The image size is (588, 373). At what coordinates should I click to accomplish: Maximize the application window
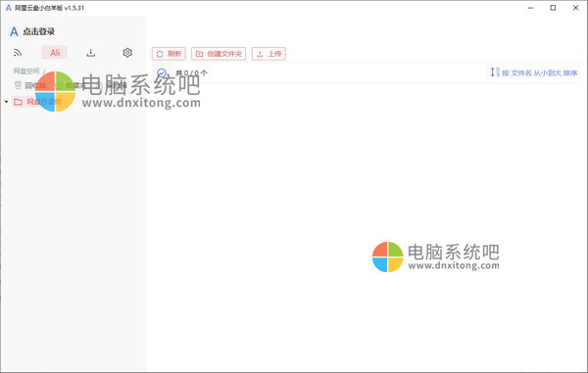(553, 8)
